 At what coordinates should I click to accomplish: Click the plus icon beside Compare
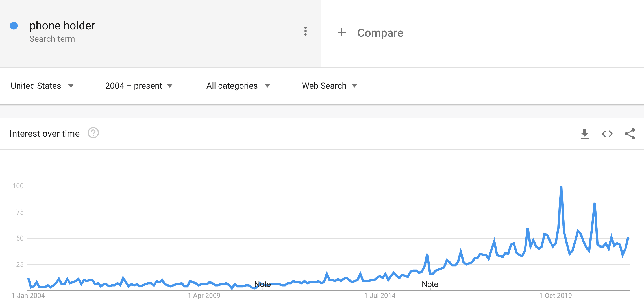click(341, 32)
